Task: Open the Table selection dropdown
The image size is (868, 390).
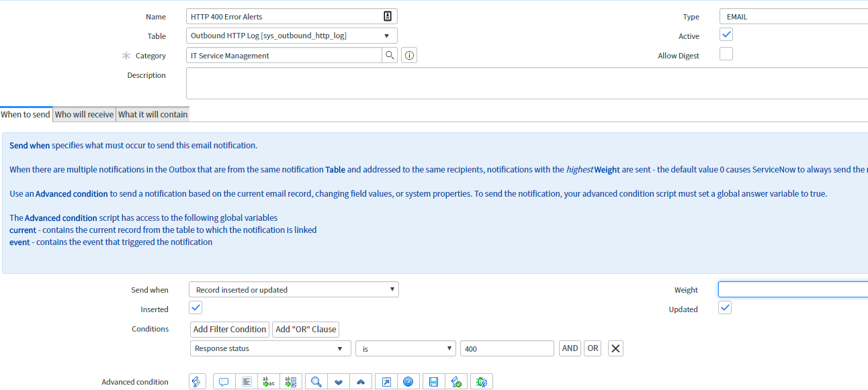Action: click(x=292, y=35)
